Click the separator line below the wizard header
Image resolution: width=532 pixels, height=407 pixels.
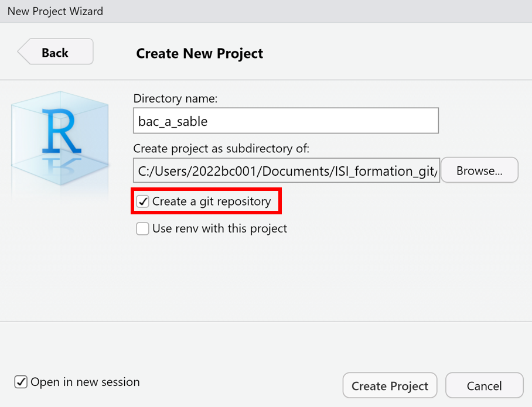(266, 80)
